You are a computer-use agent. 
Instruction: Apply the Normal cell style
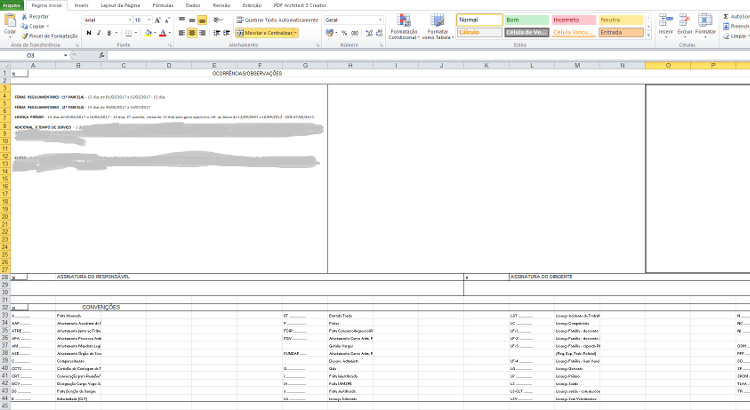pos(479,20)
